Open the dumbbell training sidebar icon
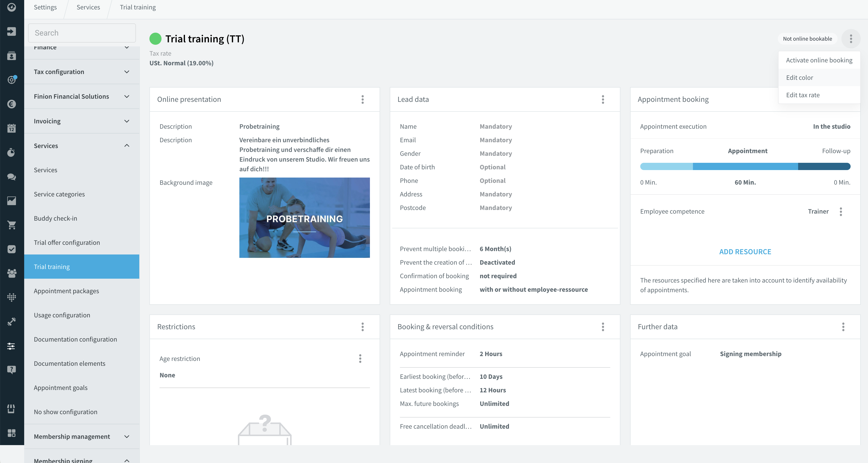 pyautogui.click(x=12, y=322)
